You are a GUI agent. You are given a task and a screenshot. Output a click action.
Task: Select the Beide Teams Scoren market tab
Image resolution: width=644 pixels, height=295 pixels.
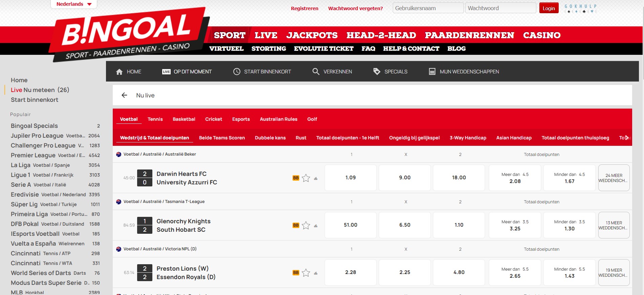[x=222, y=138]
